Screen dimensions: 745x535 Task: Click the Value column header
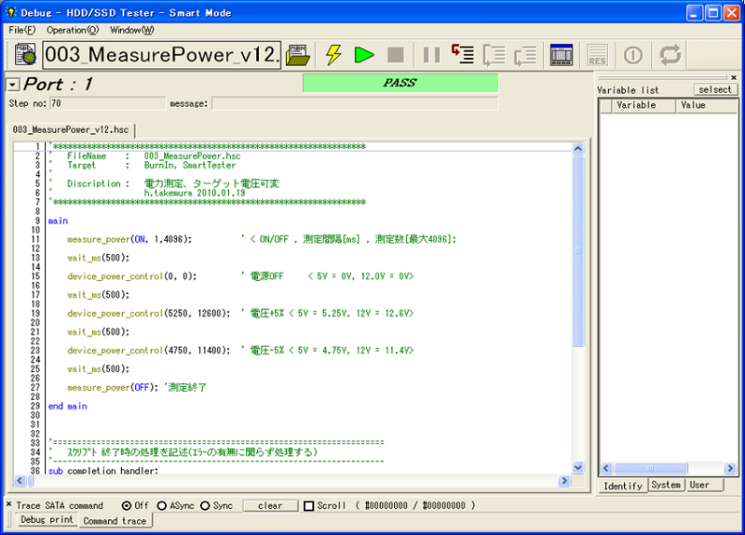[x=706, y=105]
